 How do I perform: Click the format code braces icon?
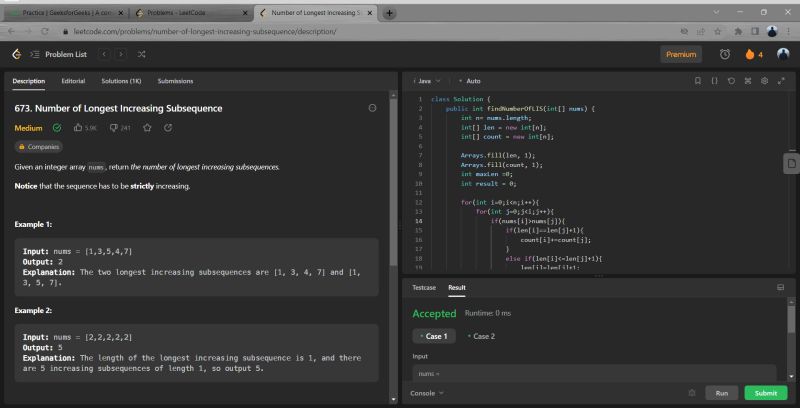714,81
